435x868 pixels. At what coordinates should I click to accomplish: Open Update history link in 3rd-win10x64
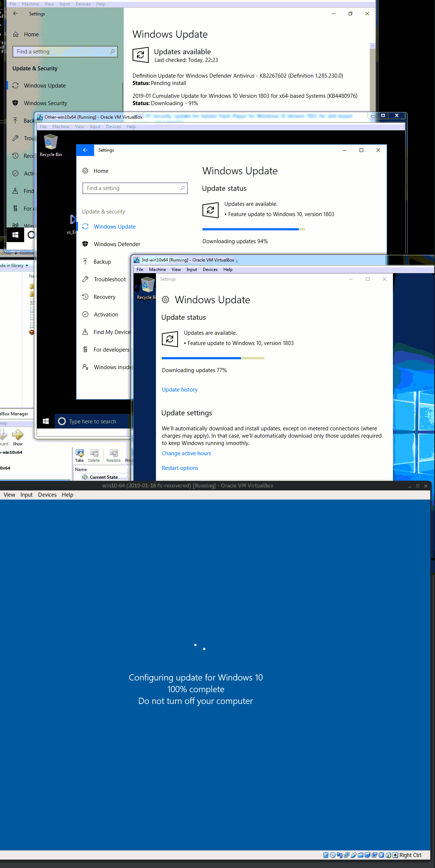tap(180, 390)
